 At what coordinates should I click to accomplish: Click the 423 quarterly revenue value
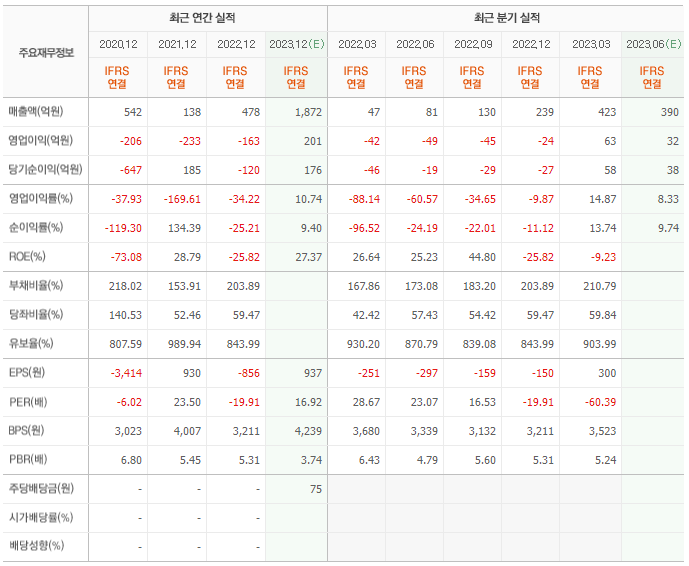coord(607,112)
